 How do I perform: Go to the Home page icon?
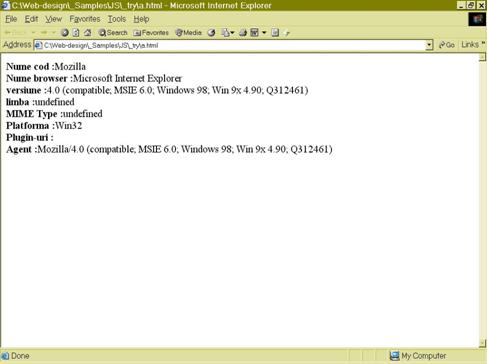[x=88, y=33]
